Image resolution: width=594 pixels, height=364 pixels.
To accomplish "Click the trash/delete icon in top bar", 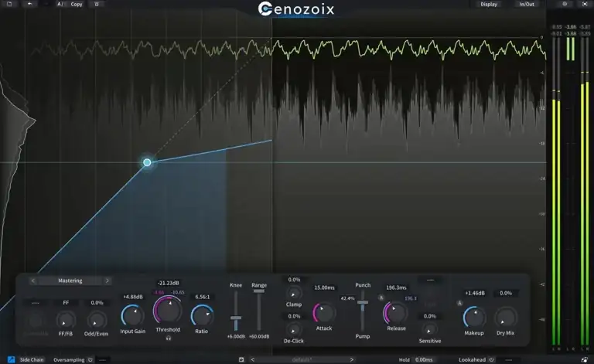I will 97,4.
